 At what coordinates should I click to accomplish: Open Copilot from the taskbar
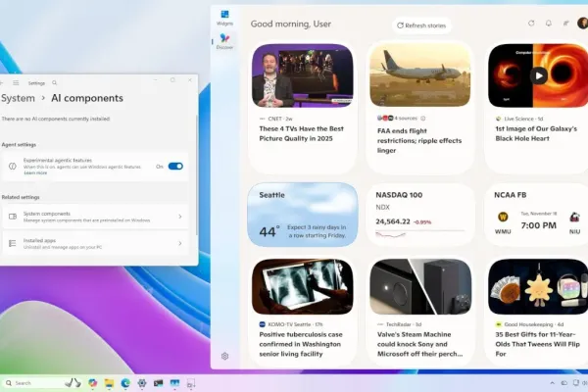(93, 383)
